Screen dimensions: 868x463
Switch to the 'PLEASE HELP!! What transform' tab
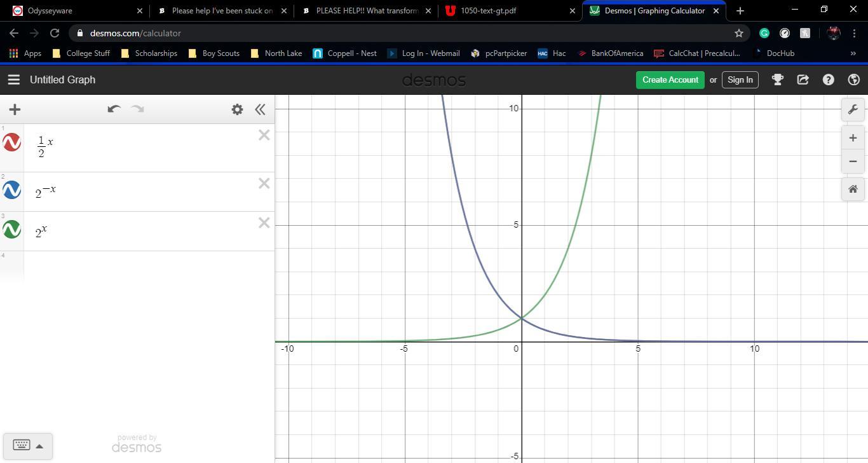click(366, 11)
